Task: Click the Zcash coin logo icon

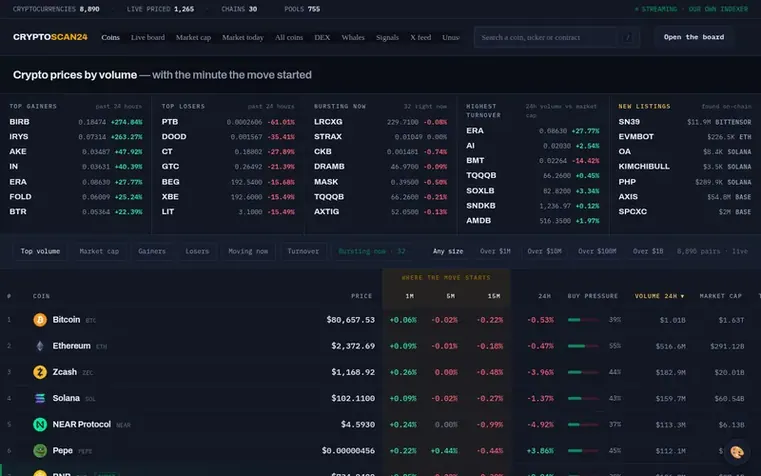Action: pos(40,372)
